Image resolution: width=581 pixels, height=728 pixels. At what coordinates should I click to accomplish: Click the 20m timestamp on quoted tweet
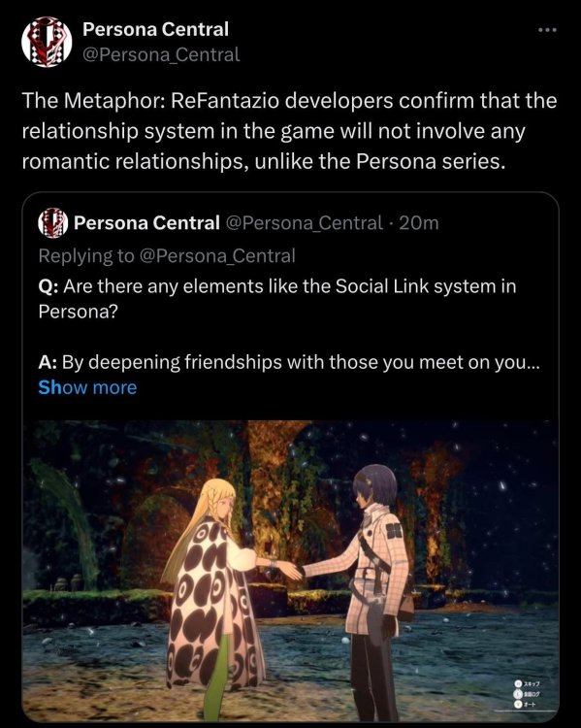point(419,223)
